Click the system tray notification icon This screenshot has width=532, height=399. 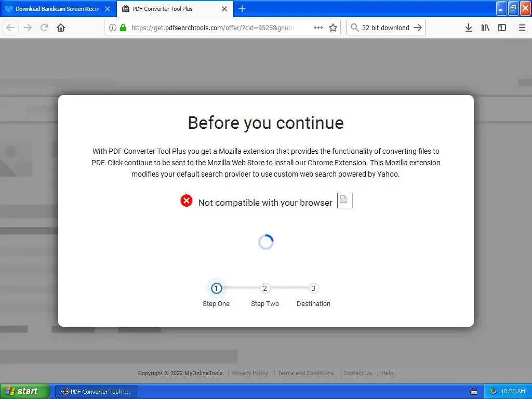pos(493,392)
